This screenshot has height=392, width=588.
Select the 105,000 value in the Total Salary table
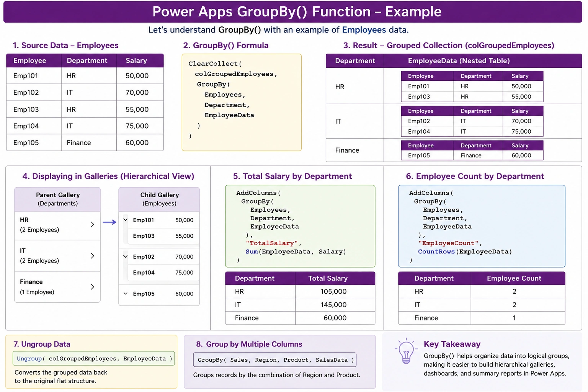point(333,291)
